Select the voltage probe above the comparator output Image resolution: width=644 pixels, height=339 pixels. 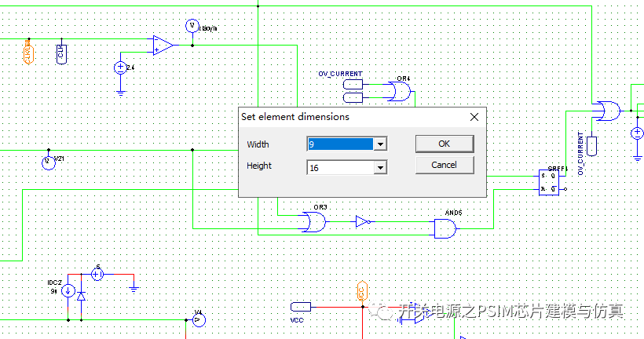[192, 26]
